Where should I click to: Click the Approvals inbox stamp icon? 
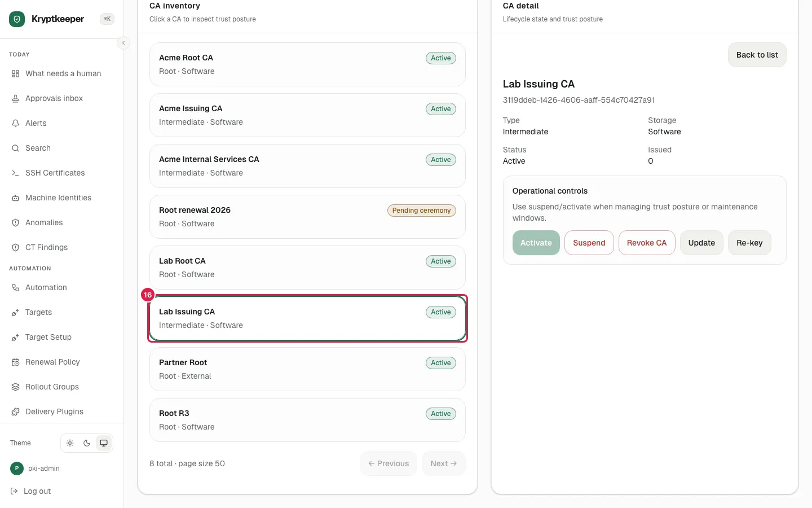[15, 99]
